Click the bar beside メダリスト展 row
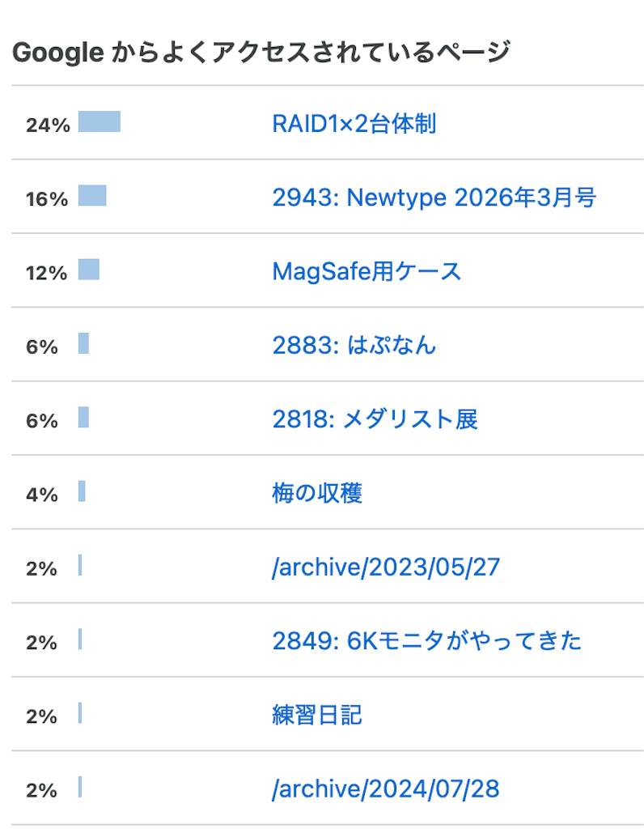Viewport: 644px width, 829px height. point(83,418)
